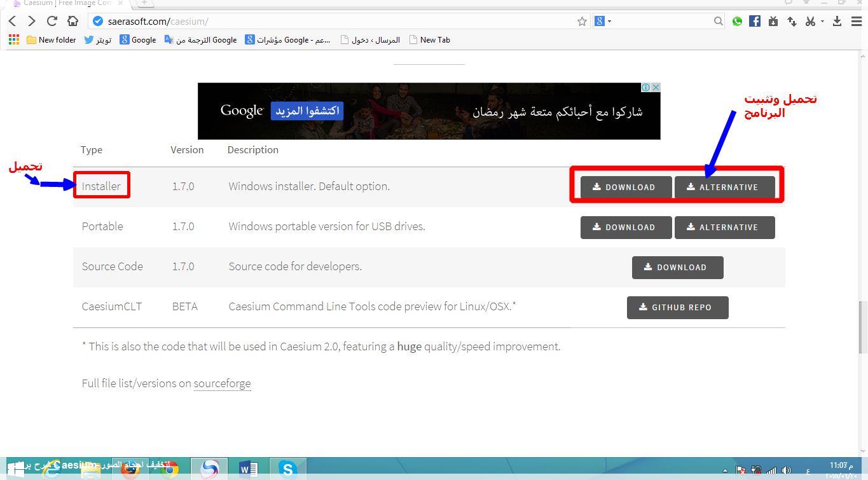Screen dimensions: 868x480
Task: Open Skype from the taskbar
Action: pos(287,469)
